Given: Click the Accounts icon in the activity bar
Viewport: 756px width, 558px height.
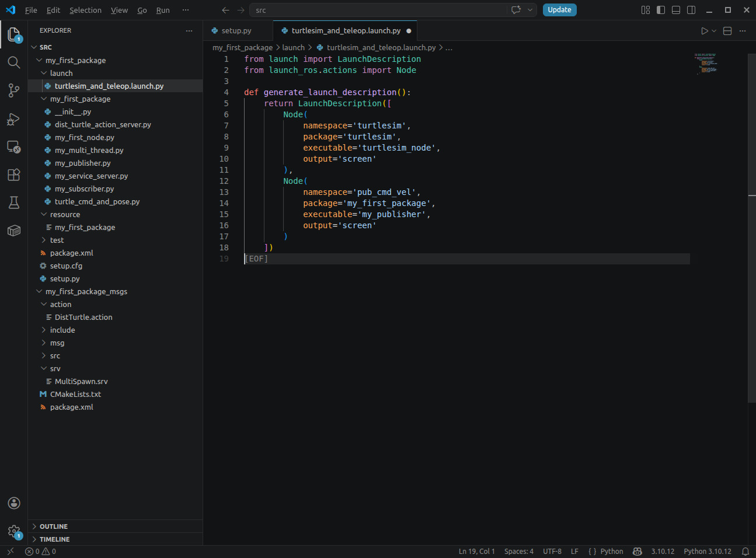Looking at the screenshot, I should [x=14, y=503].
